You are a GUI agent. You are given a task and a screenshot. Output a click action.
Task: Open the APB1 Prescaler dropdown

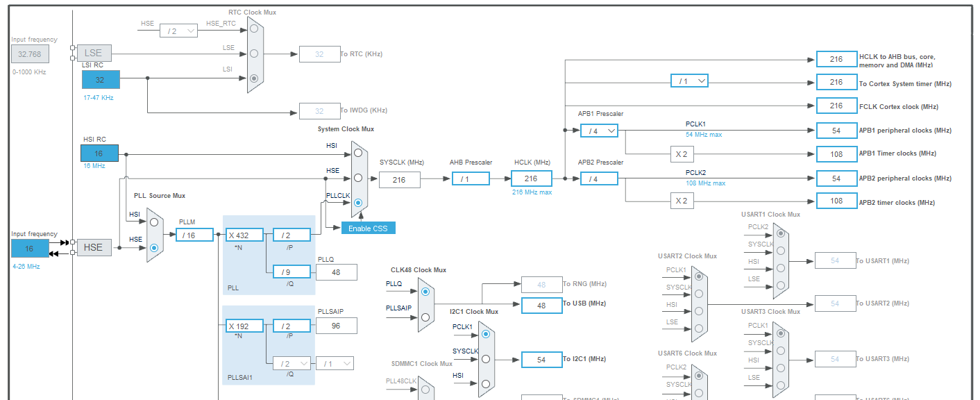point(598,130)
